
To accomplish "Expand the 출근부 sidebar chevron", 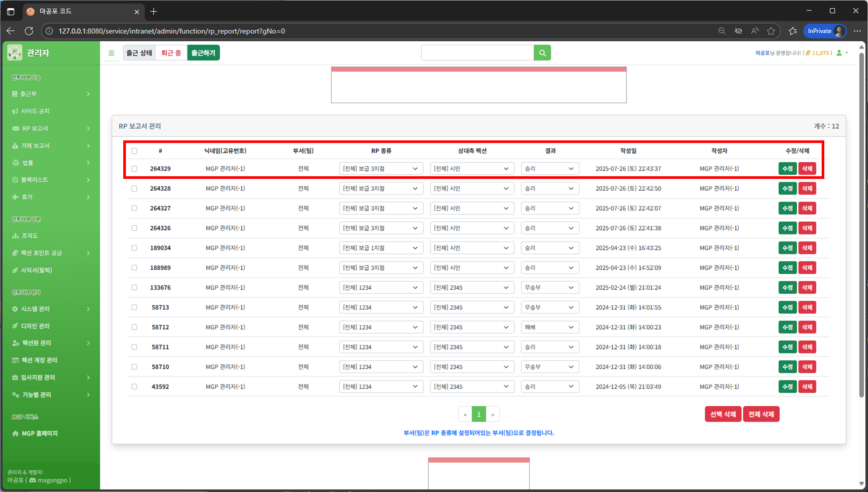I will point(88,94).
